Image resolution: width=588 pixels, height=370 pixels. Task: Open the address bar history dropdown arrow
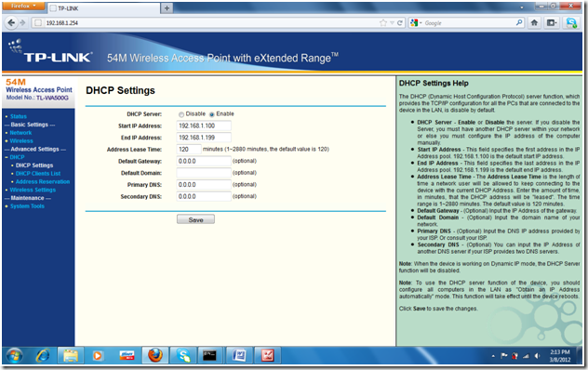pos(392,23)
